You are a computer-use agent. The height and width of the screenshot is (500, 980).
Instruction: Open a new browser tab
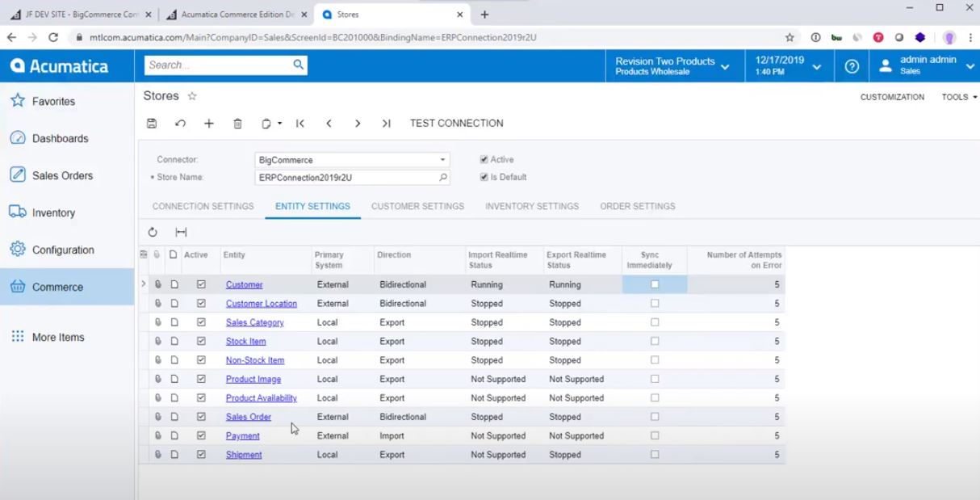pos(484,15)
